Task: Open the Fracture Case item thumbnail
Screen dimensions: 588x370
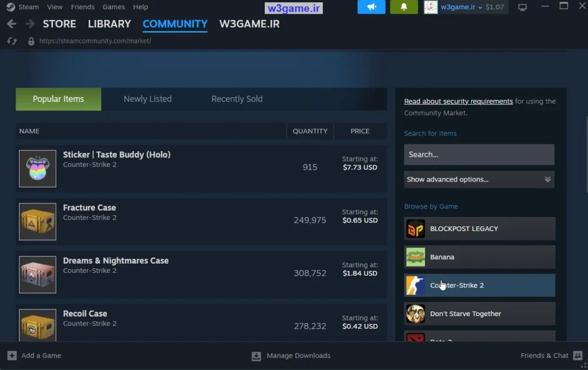Action: click(x=37, y=221)
